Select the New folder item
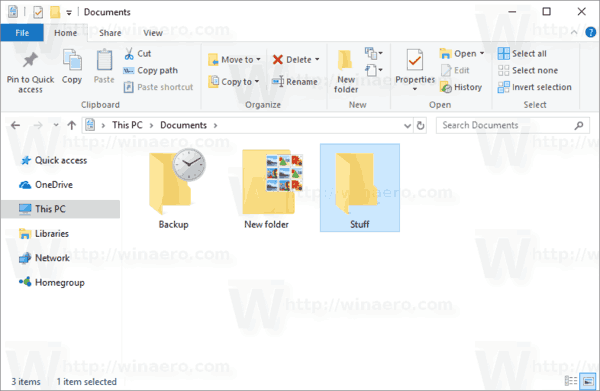Screen dimensions: 600x391 click(267, 188)
